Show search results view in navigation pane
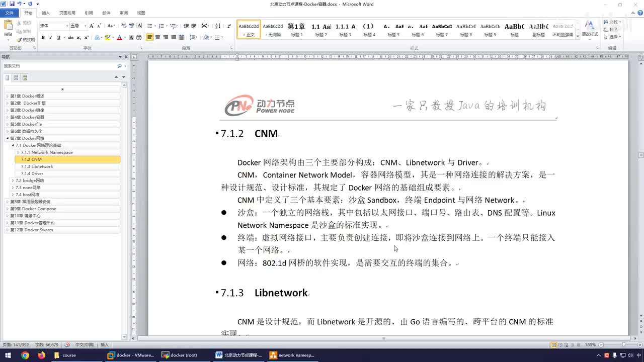Viewport: 644px width, 362px height. [25, 77]
